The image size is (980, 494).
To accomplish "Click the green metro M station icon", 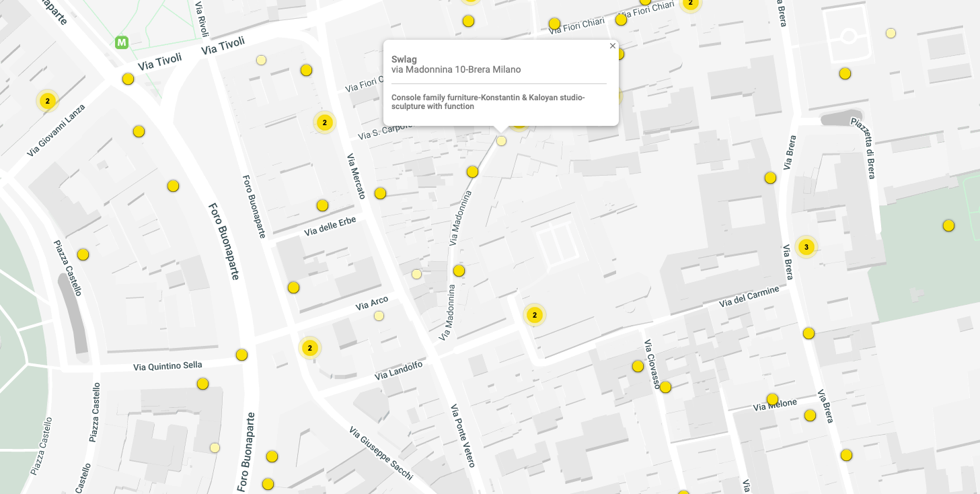I will click(x=122, y=42).
